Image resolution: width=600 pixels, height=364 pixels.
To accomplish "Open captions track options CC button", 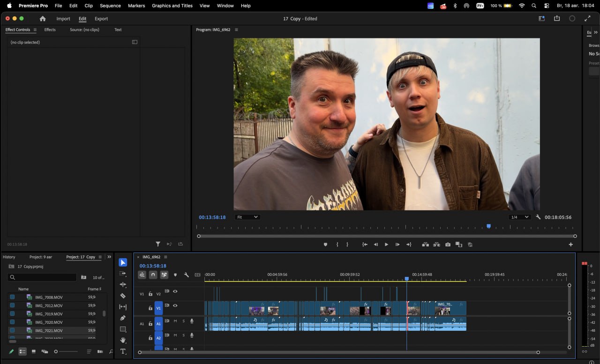I will pos(197,275).
